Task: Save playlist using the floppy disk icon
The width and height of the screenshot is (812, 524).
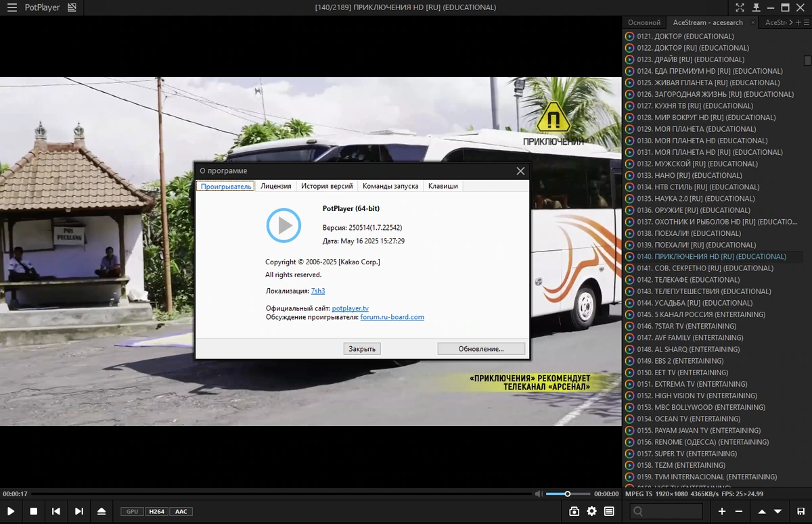Action: pyautogui.click(x=801, y=512)
